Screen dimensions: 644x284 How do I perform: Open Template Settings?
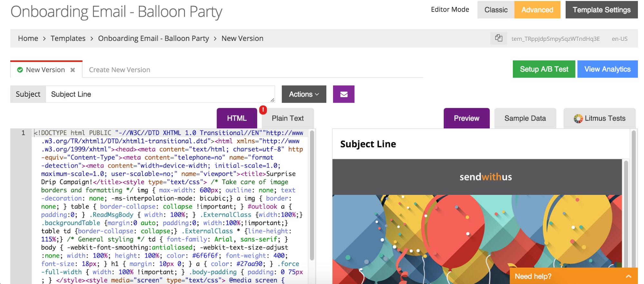601,10
